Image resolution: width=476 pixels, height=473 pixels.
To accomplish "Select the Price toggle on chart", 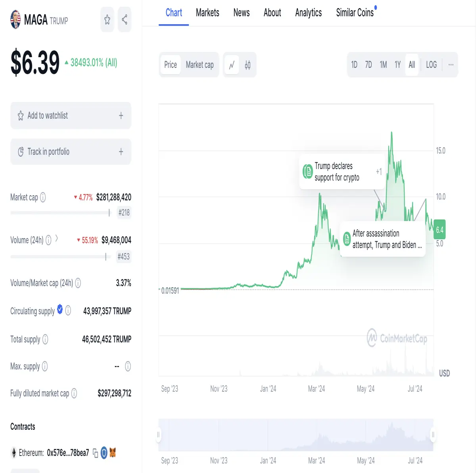I will tap(171, 65).
